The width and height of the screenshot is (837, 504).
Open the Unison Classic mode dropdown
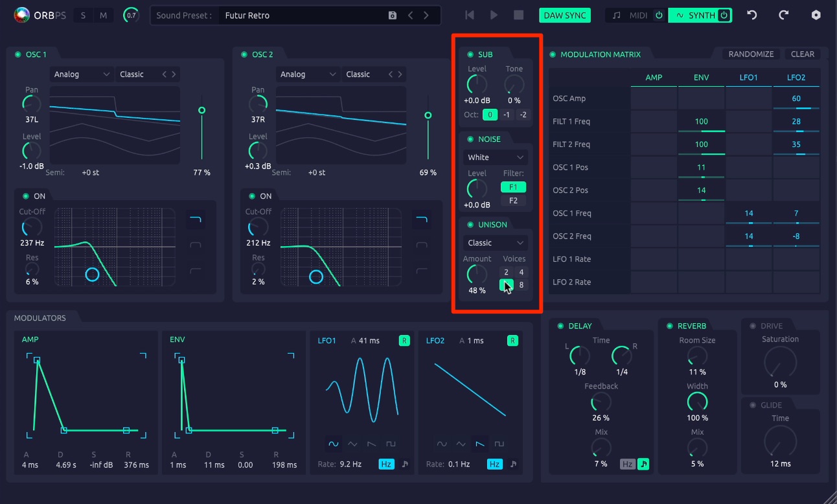496,243
